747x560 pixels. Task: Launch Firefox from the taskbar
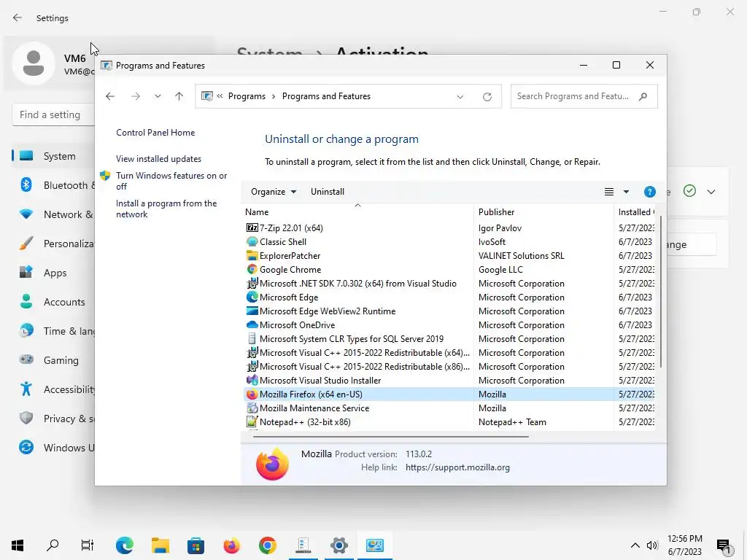(x=231, y=545)
